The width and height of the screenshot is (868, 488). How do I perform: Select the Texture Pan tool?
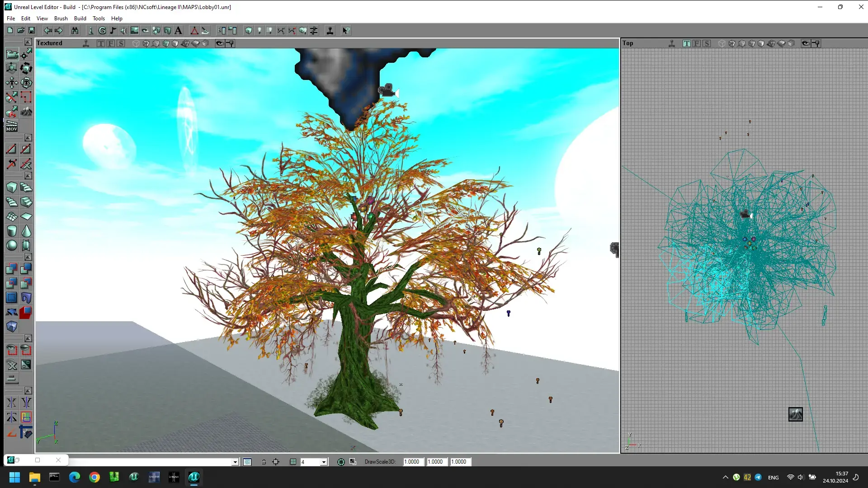click(12, 83)
